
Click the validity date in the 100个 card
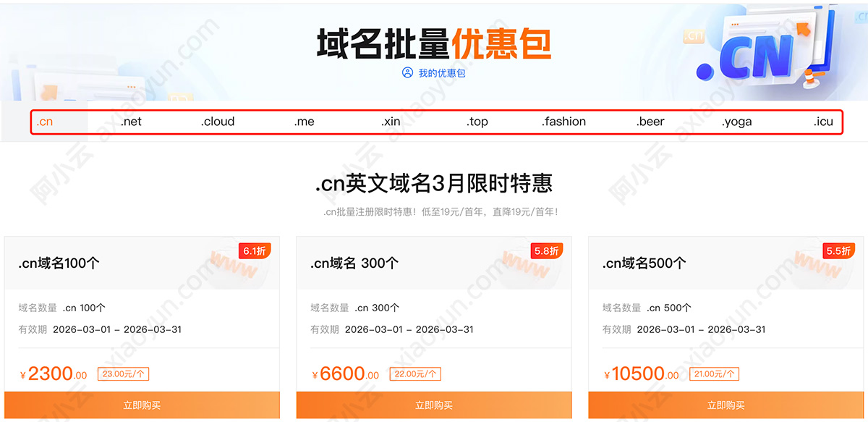coord(117,329)
